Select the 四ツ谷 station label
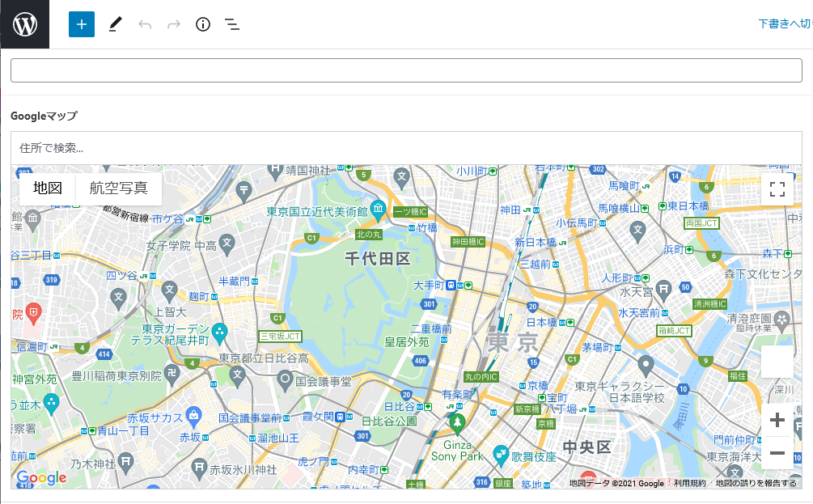The height and width of the screenshot is (504, 813). (122, 275)
